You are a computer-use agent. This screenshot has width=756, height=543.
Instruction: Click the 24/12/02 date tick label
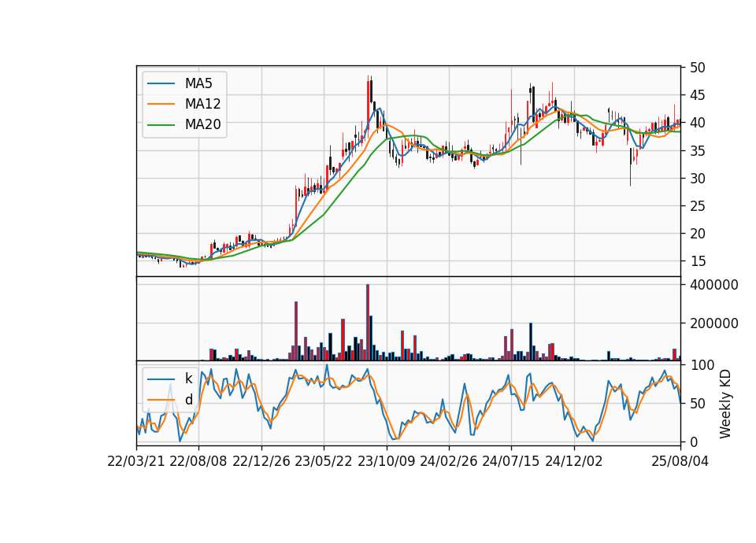coord(574,461)
